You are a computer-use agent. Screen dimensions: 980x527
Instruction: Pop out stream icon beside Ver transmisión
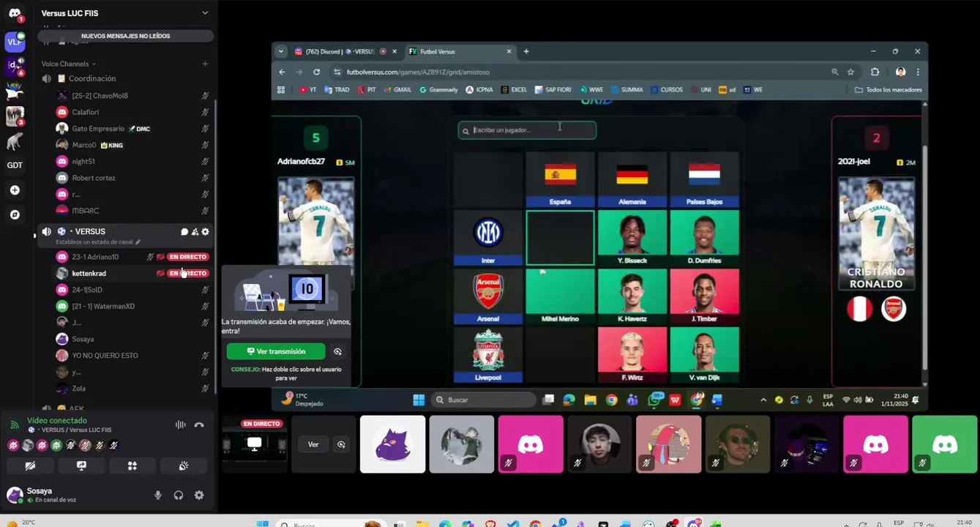coord(337,351)
